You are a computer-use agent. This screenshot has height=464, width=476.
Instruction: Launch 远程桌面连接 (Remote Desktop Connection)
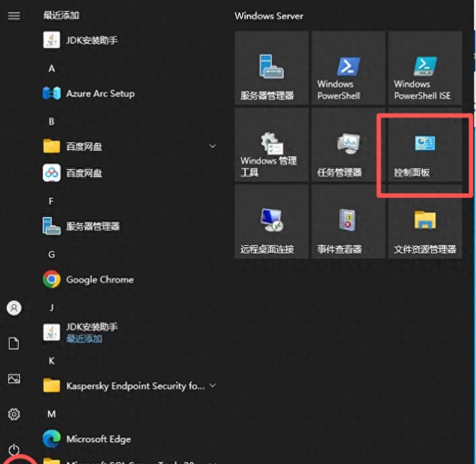271,221
